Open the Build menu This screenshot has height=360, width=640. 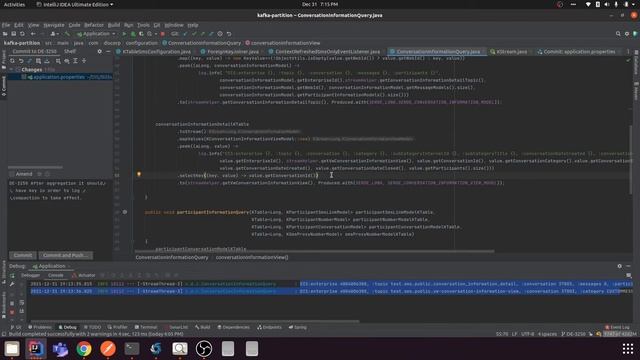[x=114, y=25]
